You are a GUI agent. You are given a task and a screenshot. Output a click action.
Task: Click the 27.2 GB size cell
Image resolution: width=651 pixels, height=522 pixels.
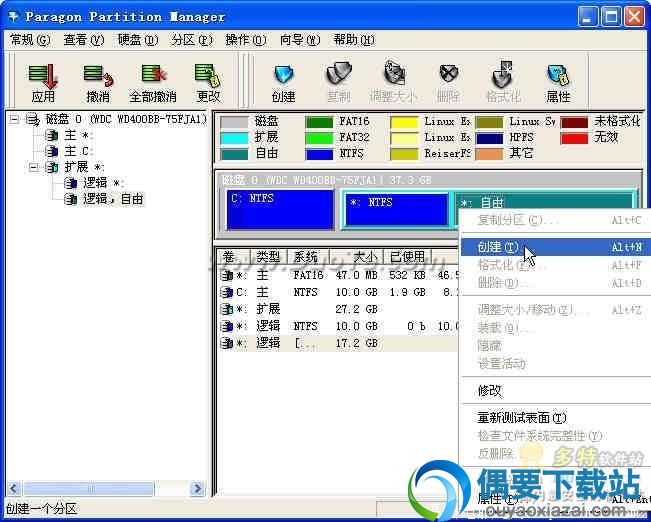click(356, 309)
